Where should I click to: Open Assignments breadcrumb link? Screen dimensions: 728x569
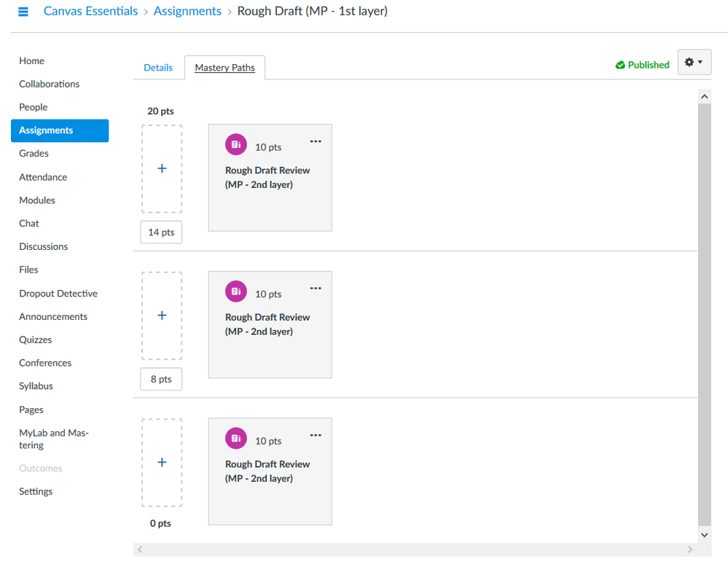click(187, 11)
